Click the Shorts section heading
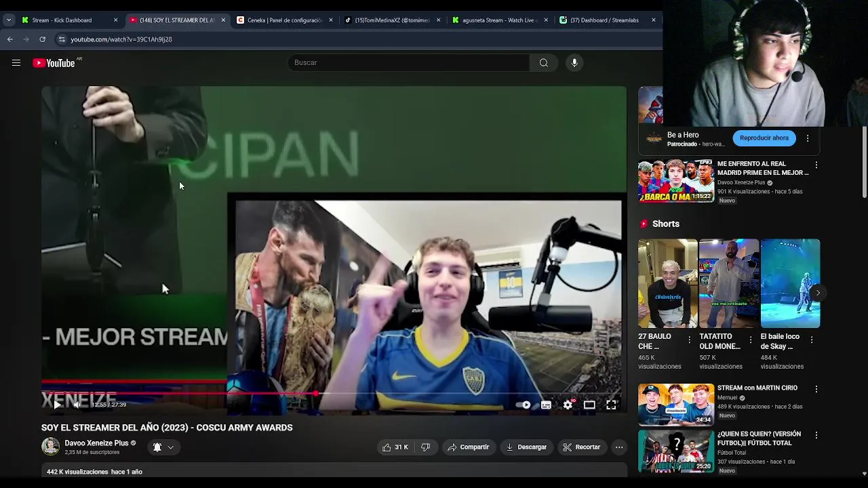Image resolution: width=868 pixels, height=488 pixels. pyautogui.click(x=665, y=224)
